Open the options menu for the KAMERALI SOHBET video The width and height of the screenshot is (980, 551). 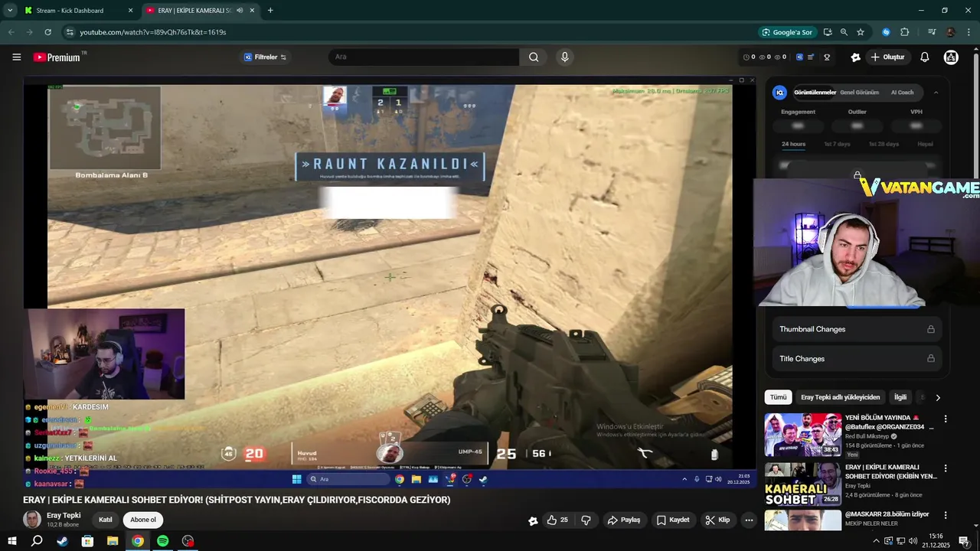click(946, 468)
